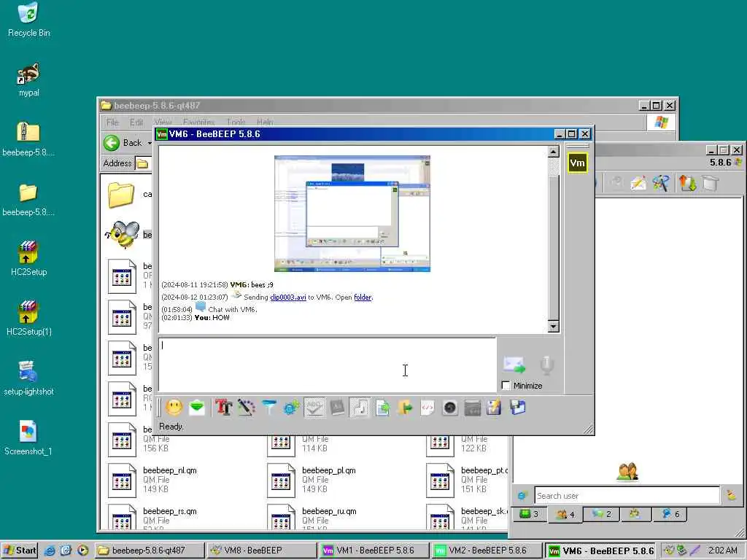Click the dark window icon in chat toolbar
Image resolution: width=747 pixels, height=560 pixels.
472,408
